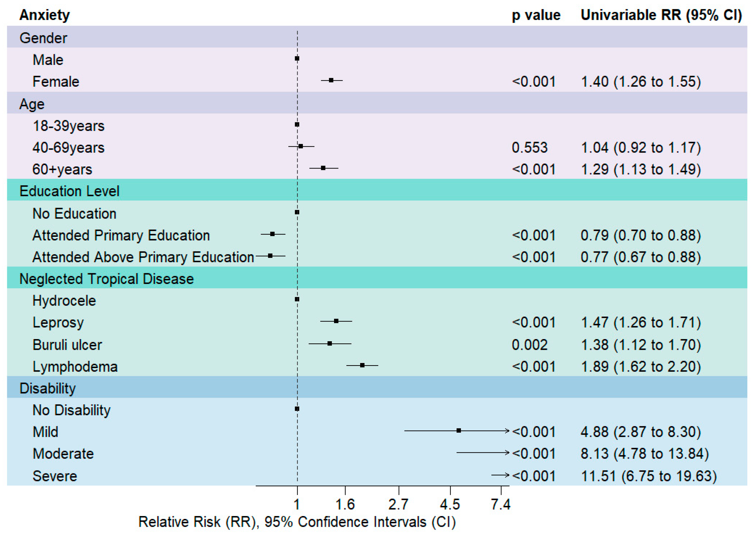The image size is (756, 534).
Task: Click the Hydrocele reference marker
Action: (x=297, y=299)
